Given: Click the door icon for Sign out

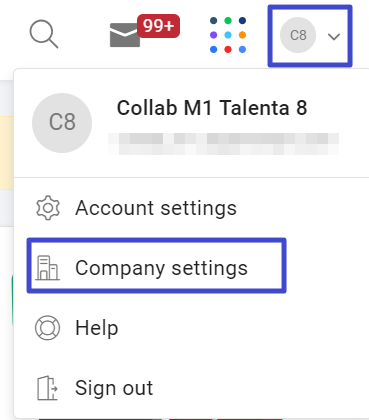Looking at the screenshot, I should click(47, 388).
